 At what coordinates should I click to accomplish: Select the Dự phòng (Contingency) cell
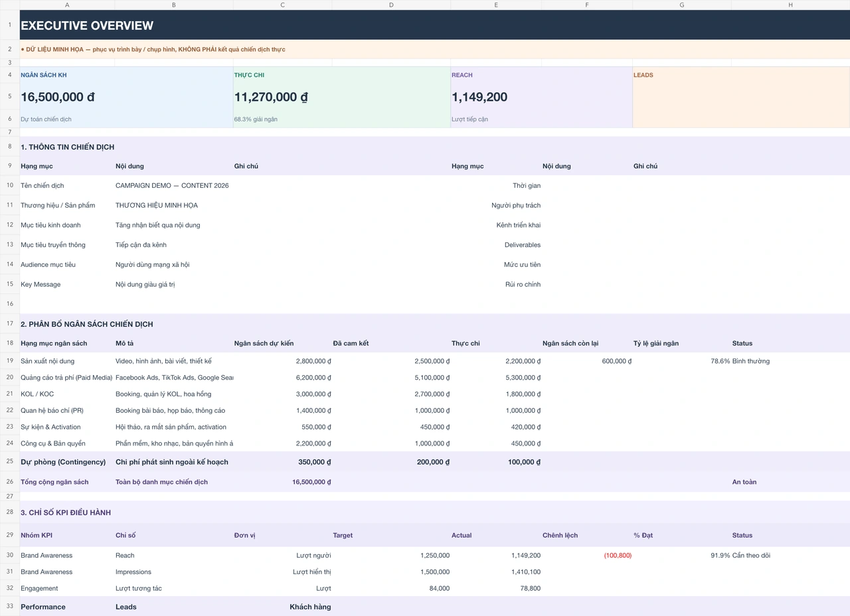pos(67,462)
